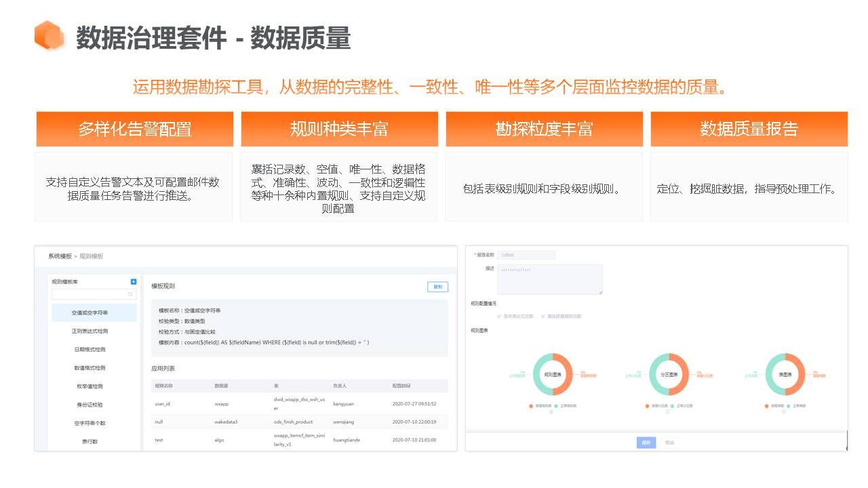868x488 pixels.
Task: Click the 分区图表 donut chart
Action: 669,374
